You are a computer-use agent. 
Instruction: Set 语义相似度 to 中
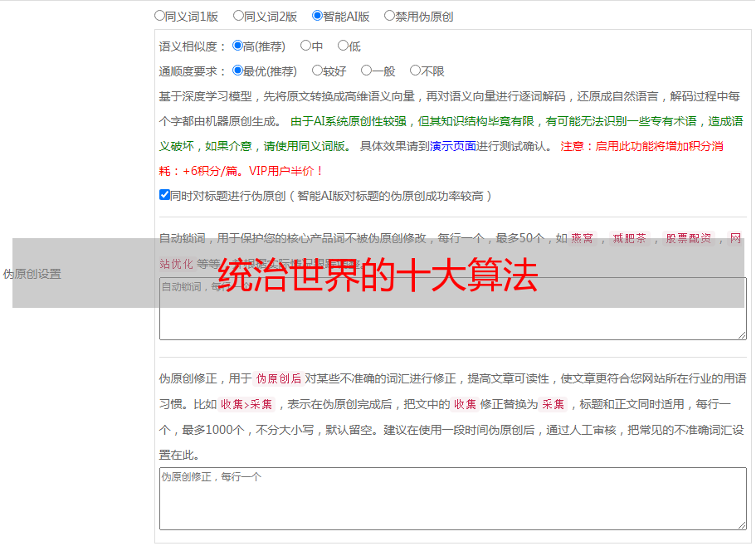[x=306, y=46]
